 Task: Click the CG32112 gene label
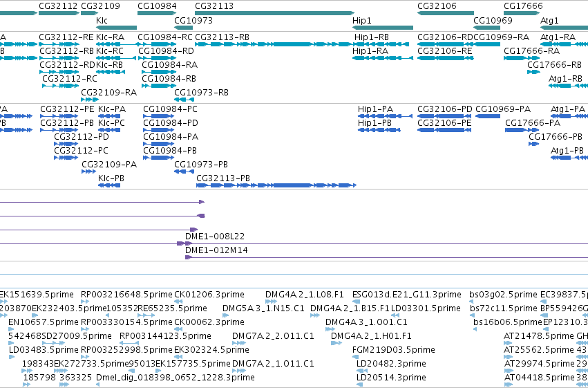(58, 6)
